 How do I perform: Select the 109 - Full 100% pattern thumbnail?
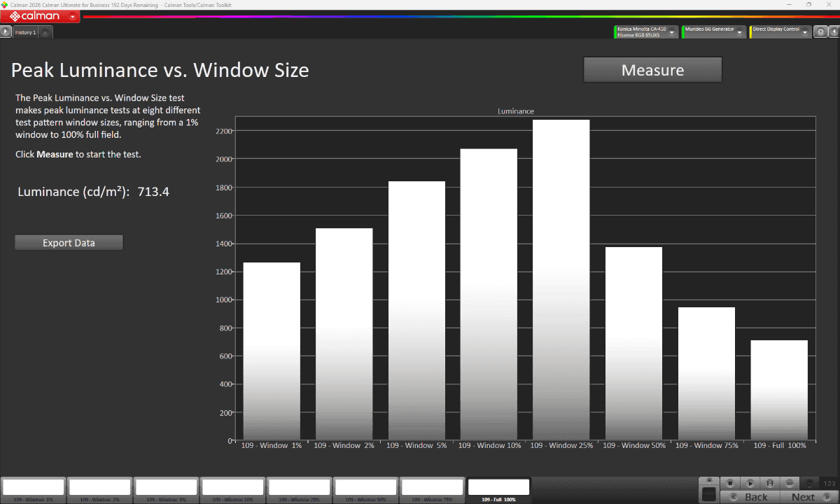[498, 489]
